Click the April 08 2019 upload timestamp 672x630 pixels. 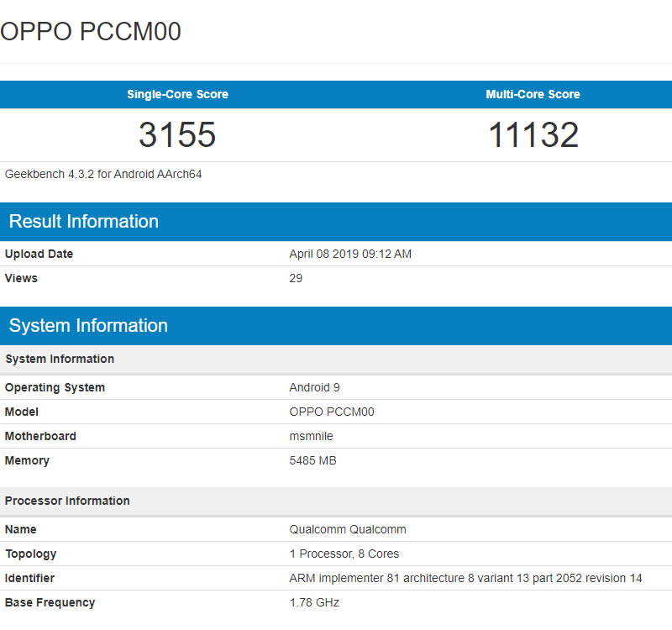(x=350, y=254)
